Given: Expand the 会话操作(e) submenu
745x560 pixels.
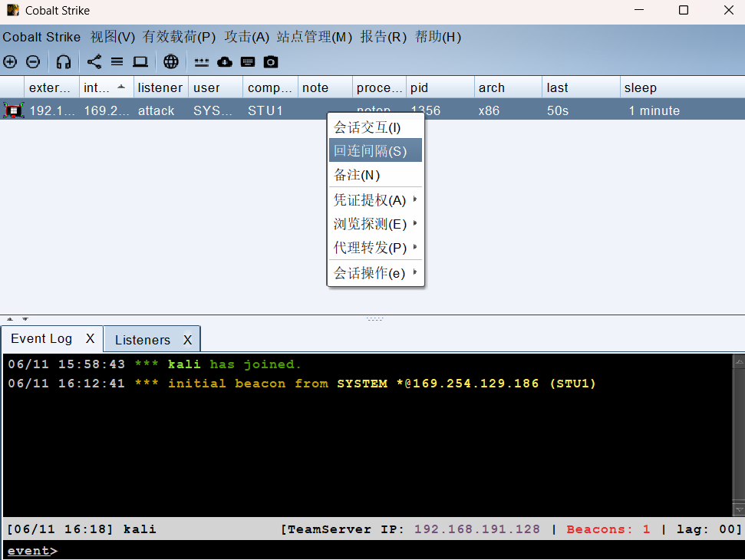Looking at the screenshot, I should [375, 272].
